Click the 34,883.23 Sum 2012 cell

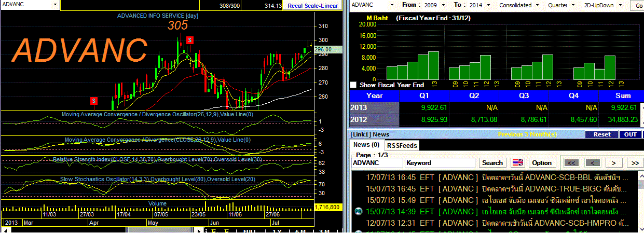coord(621,119)
